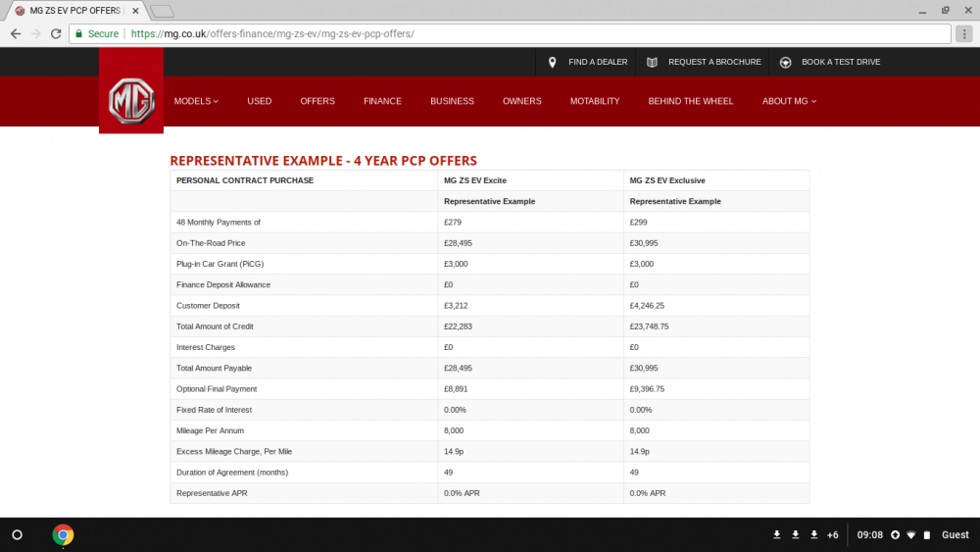Show the +6 more notifications

(x=832, y=535)
